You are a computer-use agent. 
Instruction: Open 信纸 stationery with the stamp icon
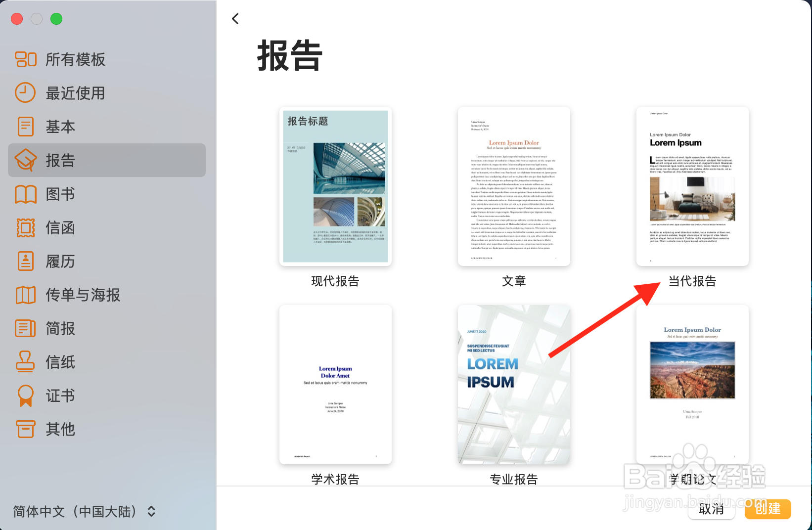tap(25, 362)
